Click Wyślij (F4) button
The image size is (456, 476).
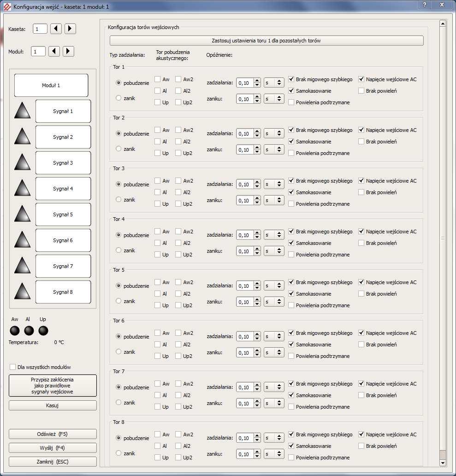pos(53,448)
